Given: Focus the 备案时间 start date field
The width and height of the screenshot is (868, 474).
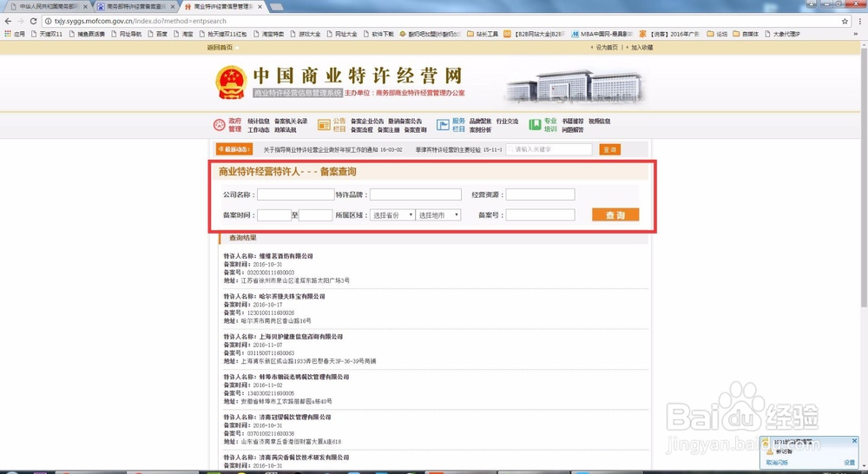Looking at the screenshot, I should (274, 214).
